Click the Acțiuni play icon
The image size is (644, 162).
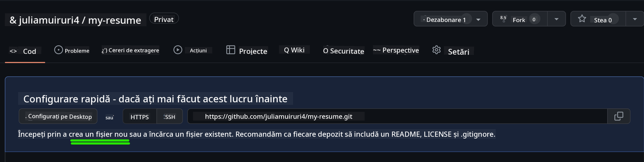pos(178,50)
